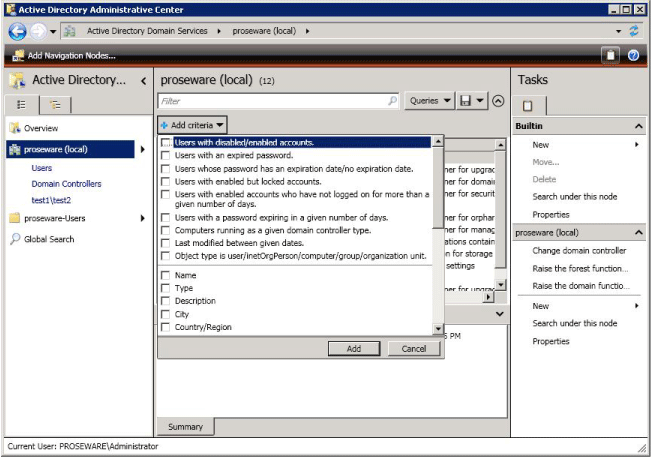651x457 pixels.
Task: Open Help with the question mark icon
Action: click(x=633, y=55)
